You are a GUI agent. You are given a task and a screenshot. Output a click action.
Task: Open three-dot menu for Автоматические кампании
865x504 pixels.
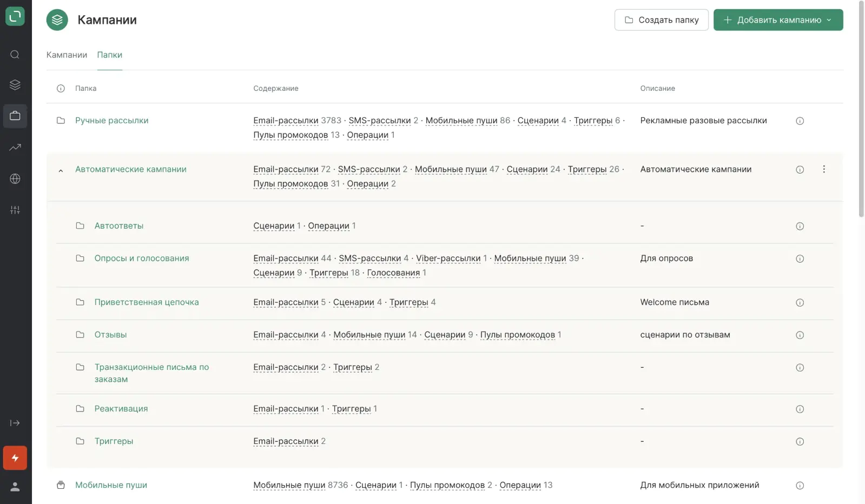click(x=824, y=169)
